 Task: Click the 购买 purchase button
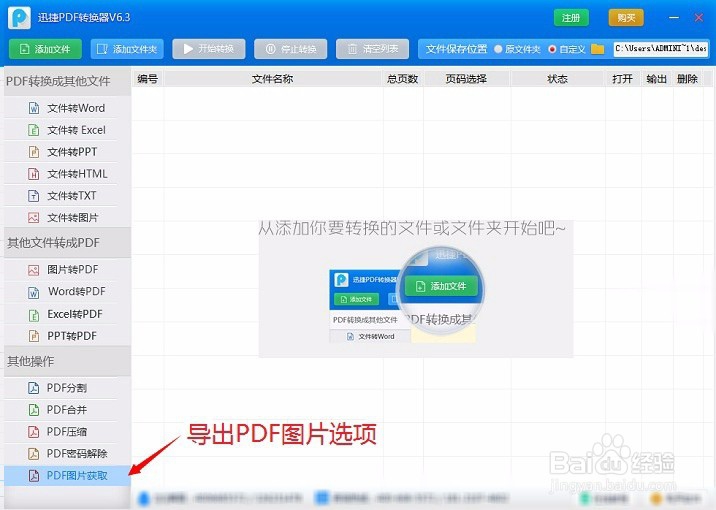pyautogui.click(x=626, y=18)
